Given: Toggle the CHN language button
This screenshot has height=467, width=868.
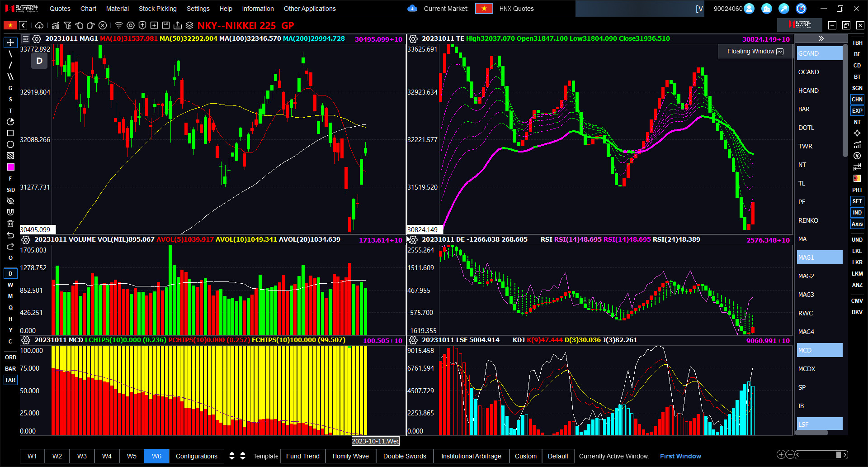Looking at the screenshot, I should coord(857,100).
